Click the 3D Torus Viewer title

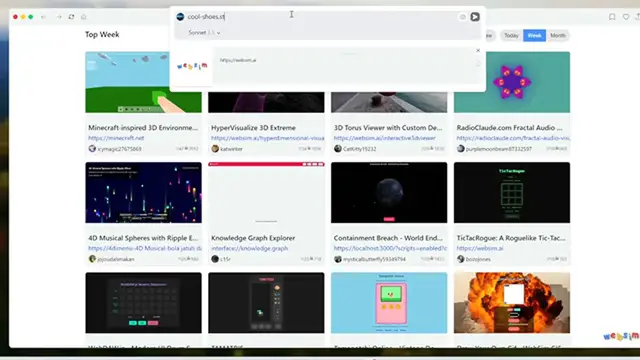pos(388,128)
